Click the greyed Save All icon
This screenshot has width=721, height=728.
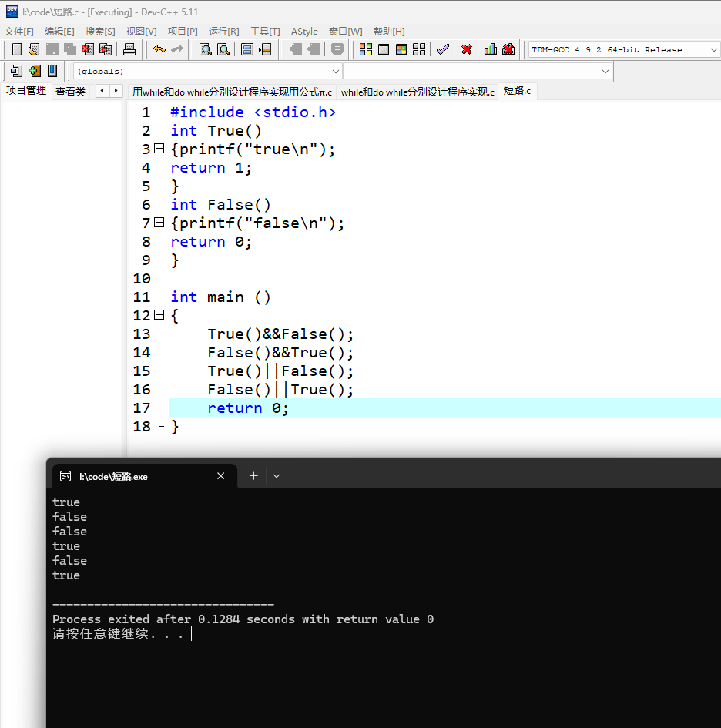coord(69,49)
